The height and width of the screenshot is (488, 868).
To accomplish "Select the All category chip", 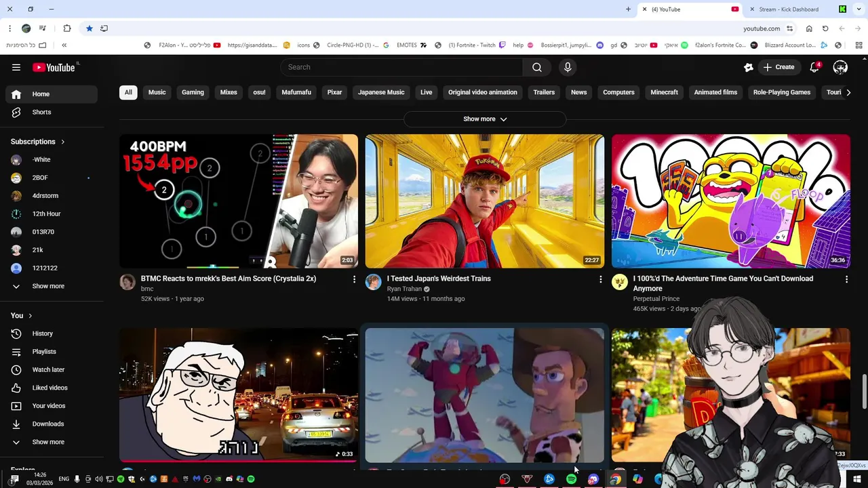I will pos(128,92).
